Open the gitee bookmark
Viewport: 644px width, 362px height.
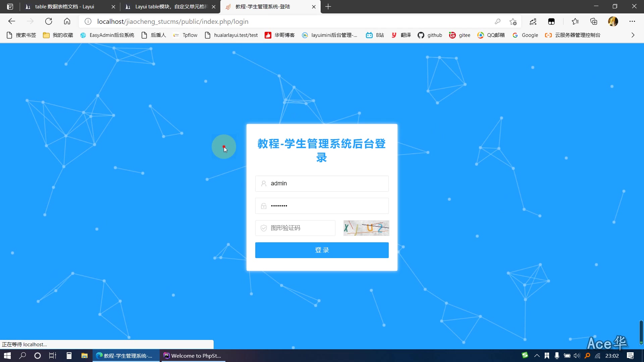460,35
